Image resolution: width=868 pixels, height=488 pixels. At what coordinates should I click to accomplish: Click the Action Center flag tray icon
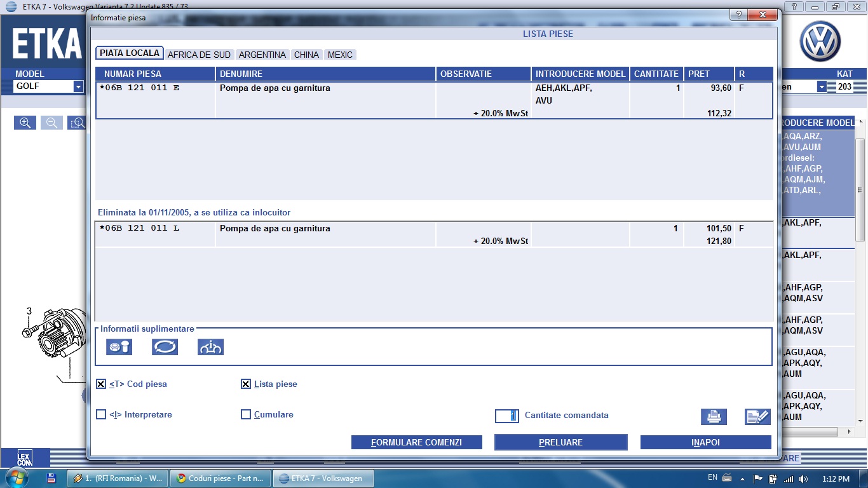pos(758,478)
